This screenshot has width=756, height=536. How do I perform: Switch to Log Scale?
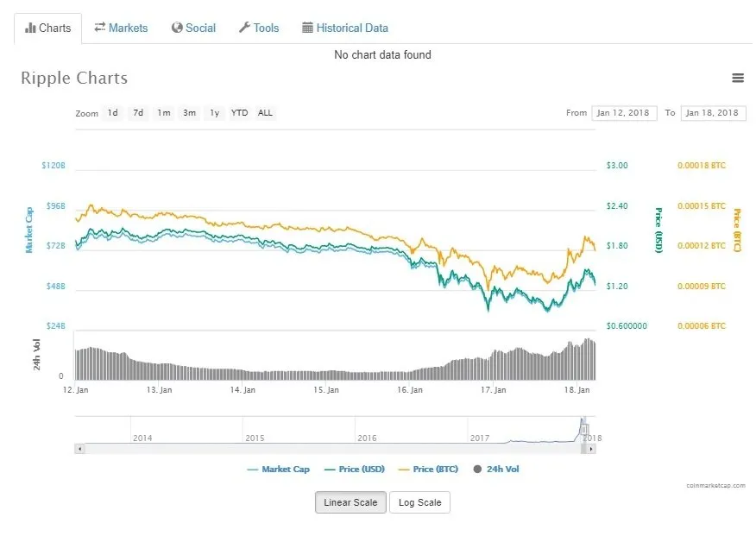[x=420, y=502]
